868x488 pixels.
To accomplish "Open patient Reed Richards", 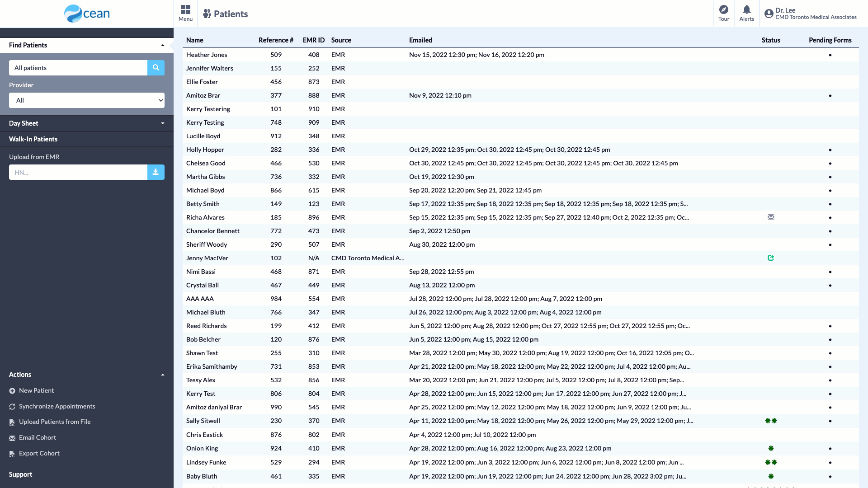I will pos(207,326).
